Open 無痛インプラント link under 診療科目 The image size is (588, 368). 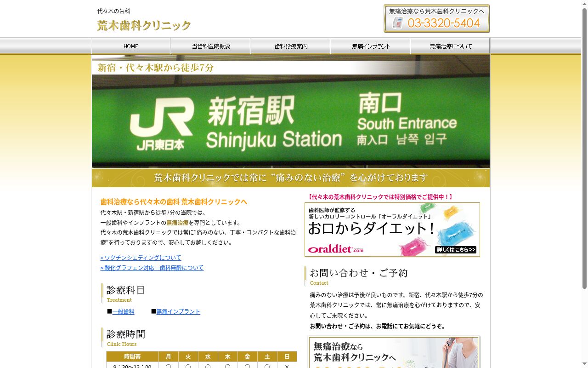pyautogui.click(x=178, y=311)
